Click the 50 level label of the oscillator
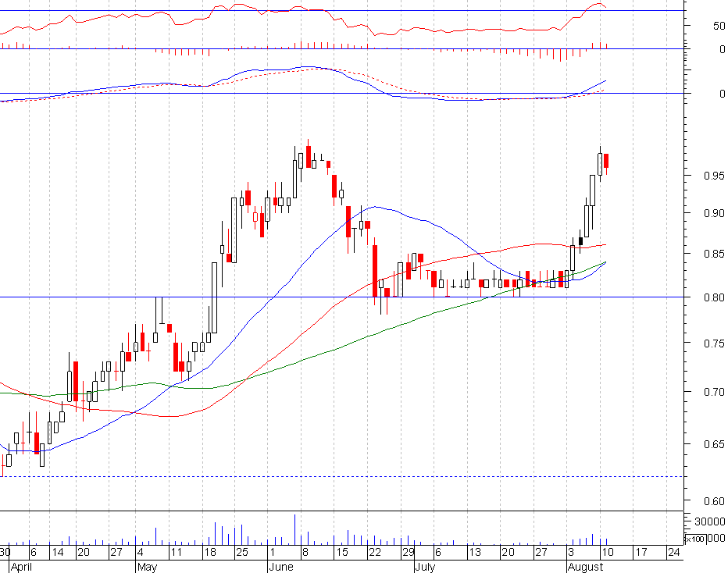The height and width of the screenshot is (573, 728). [719, 27]
